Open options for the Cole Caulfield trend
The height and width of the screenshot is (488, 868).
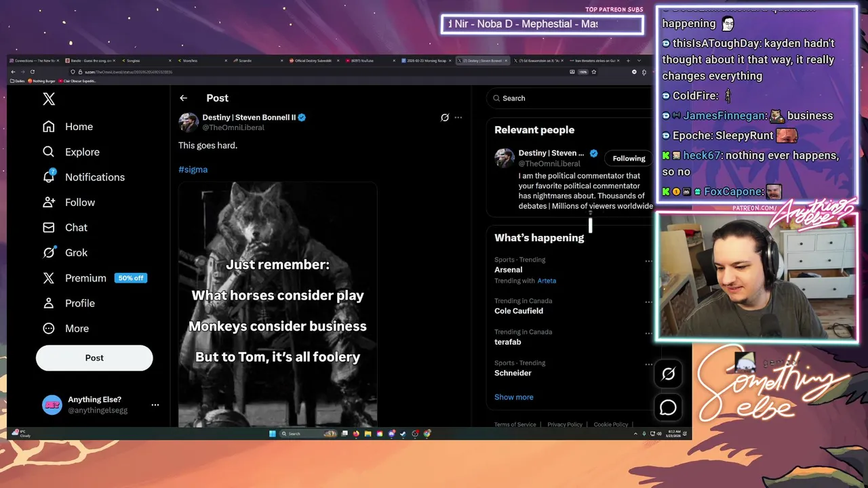[x=648, y=302]
